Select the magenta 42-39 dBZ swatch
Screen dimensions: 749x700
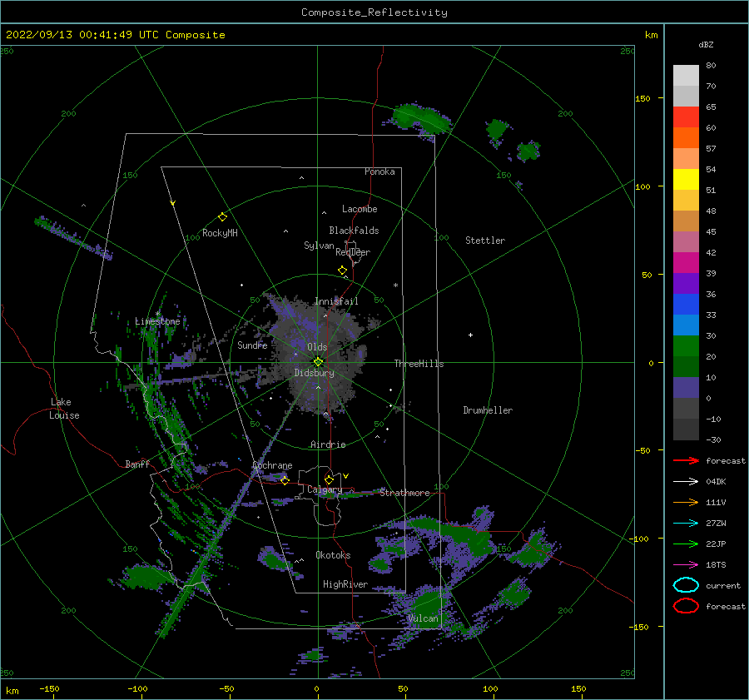[x=686, y=262]
